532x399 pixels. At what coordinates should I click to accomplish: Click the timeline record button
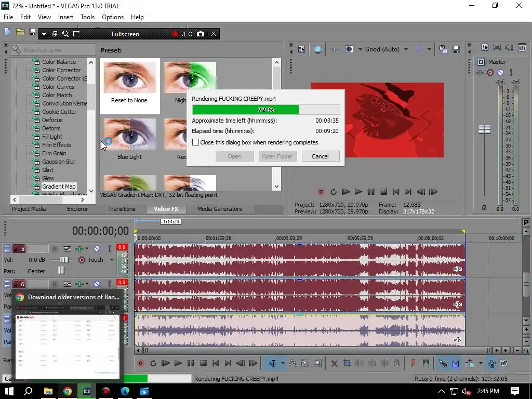pos(140,363)
